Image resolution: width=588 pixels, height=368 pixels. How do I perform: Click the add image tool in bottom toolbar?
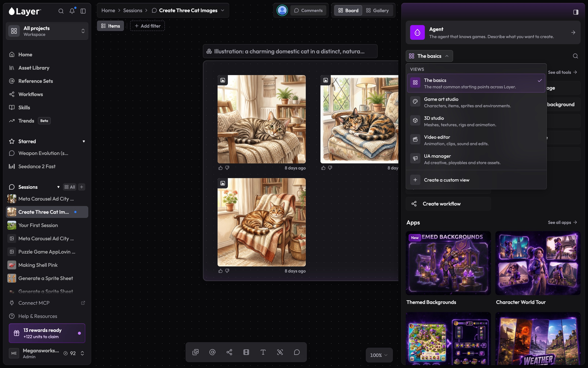coord(196,352)
